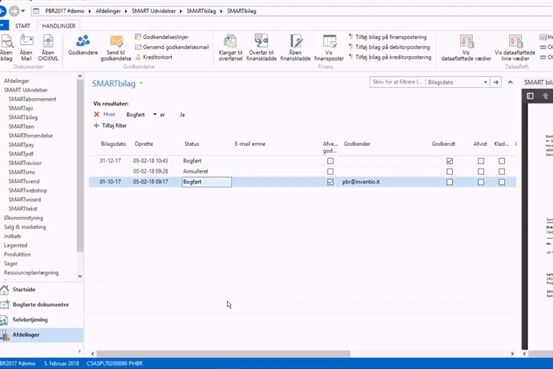Open the Bilagsdato filter field dropdown
This screenshot has height=369, width=553.
point(485,82)
